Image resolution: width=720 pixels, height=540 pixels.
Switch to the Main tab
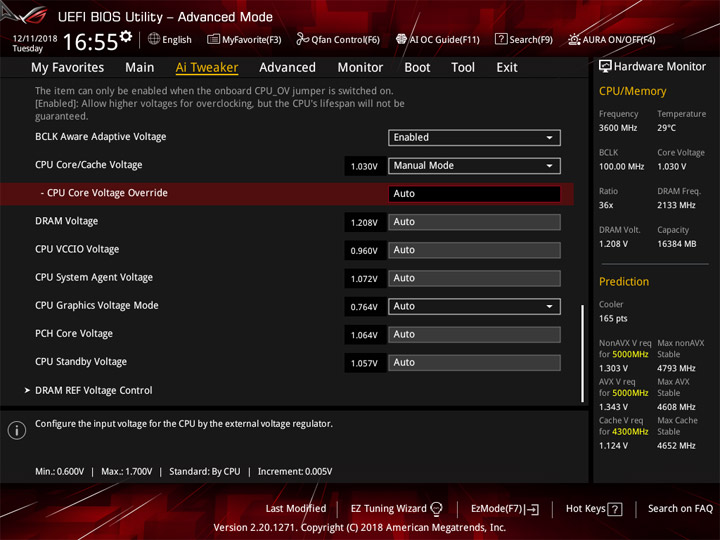140,68
